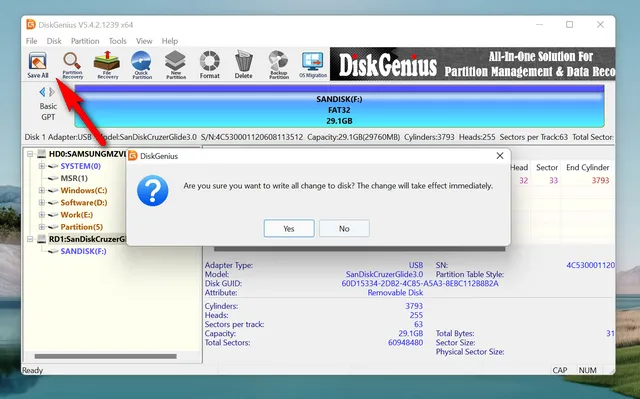Image resolution: width=640 pixels, height=399 pixels.
Task: Click the RD1 SanDisk drive icon
Action: tap(42, 239)
